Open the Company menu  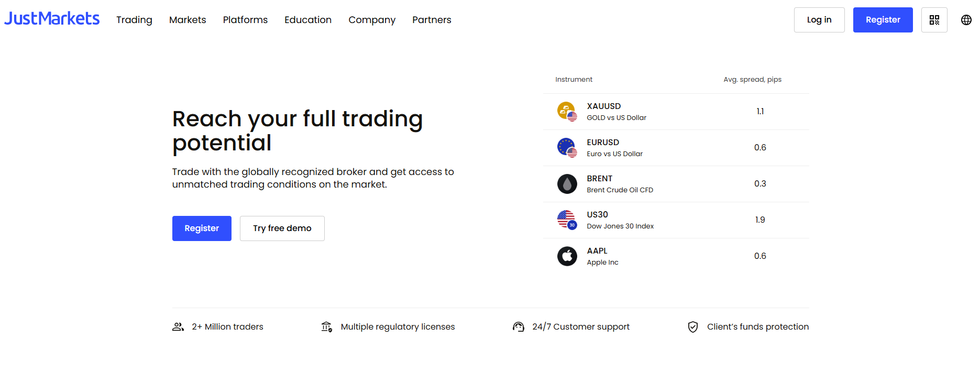tap(371, 19)
